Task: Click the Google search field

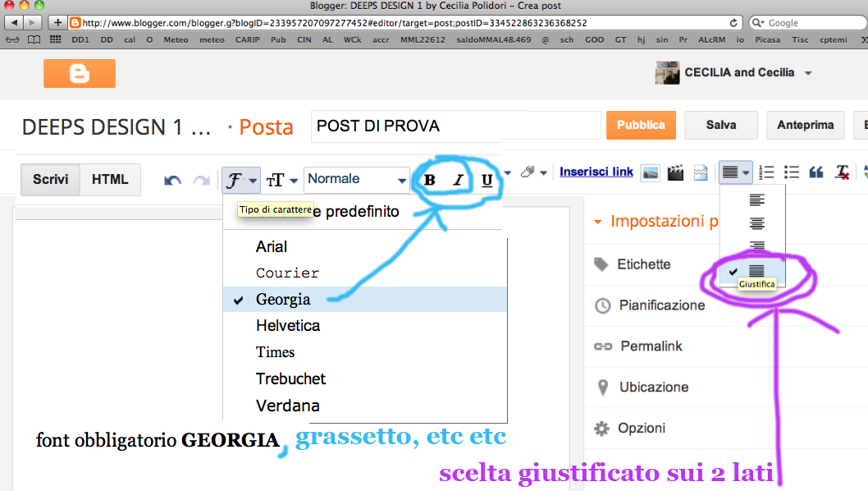Action: coord(808,23)
